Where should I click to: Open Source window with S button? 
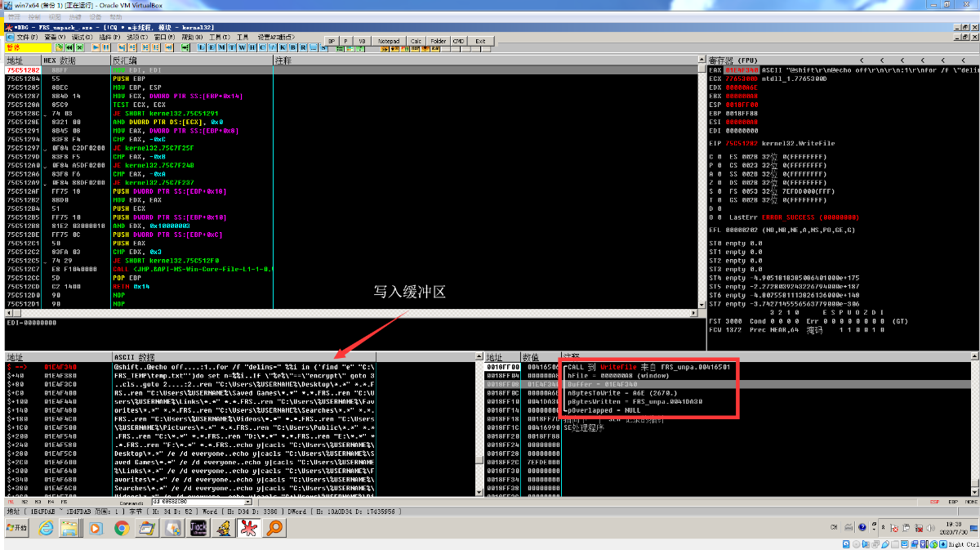[x=323, y=47]
